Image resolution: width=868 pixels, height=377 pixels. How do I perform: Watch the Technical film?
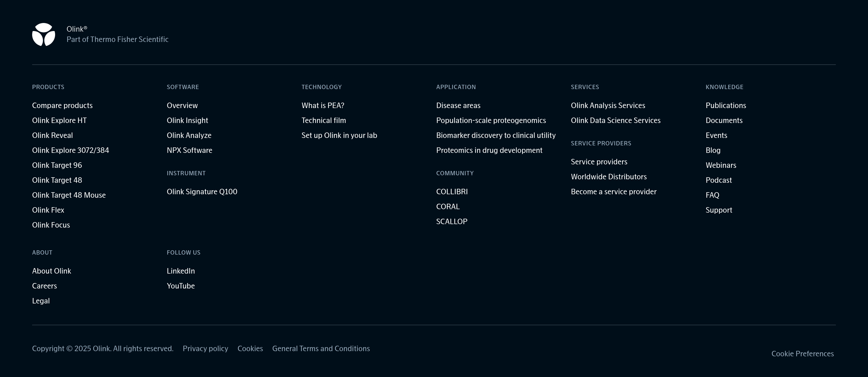tap(323, 120)
